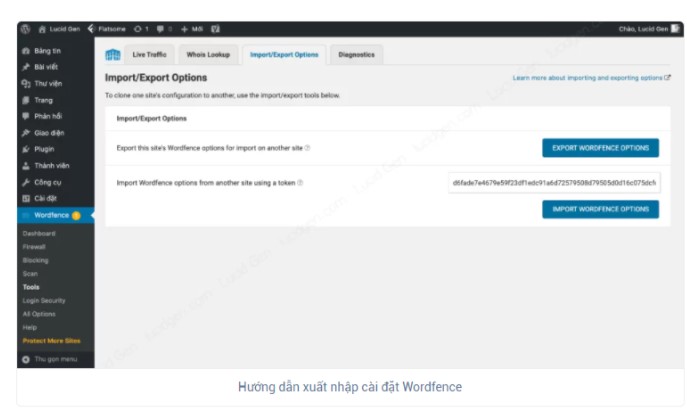Click the import token input field

tap(554, 183)
